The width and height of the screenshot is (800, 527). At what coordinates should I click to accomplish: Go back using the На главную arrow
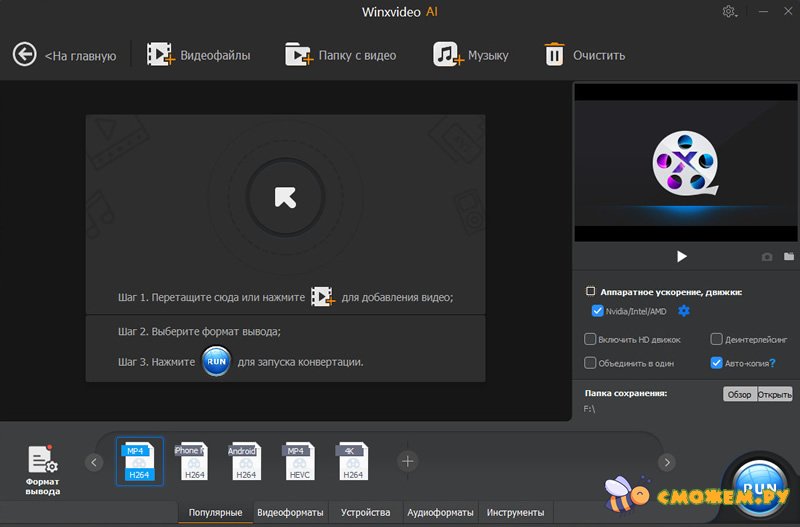[x=24, y=54]
